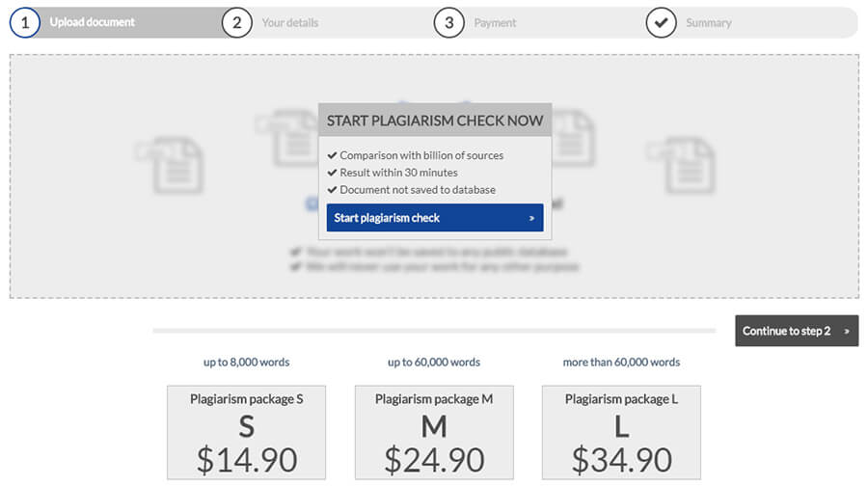Click checkmark beside 'Result within 30 minutes'

pos(332,173)
